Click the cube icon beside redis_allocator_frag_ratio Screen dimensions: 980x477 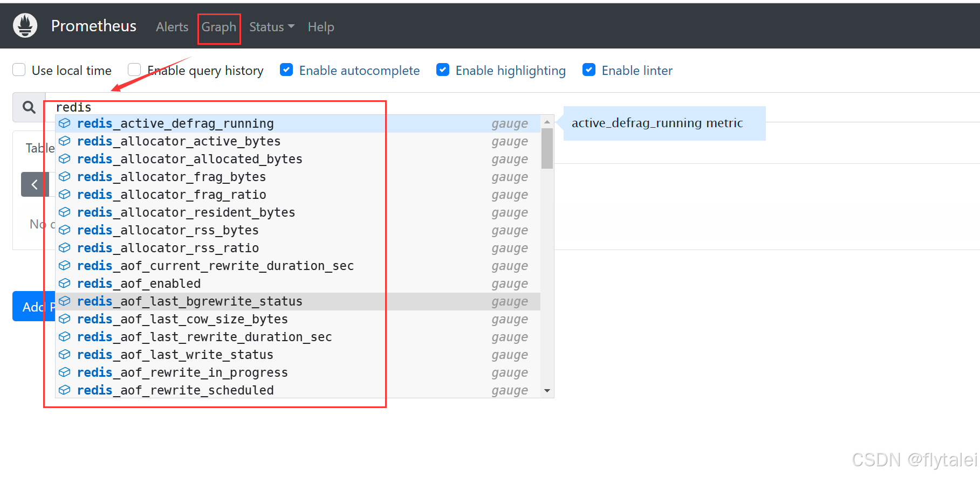(x=65, y=195)
